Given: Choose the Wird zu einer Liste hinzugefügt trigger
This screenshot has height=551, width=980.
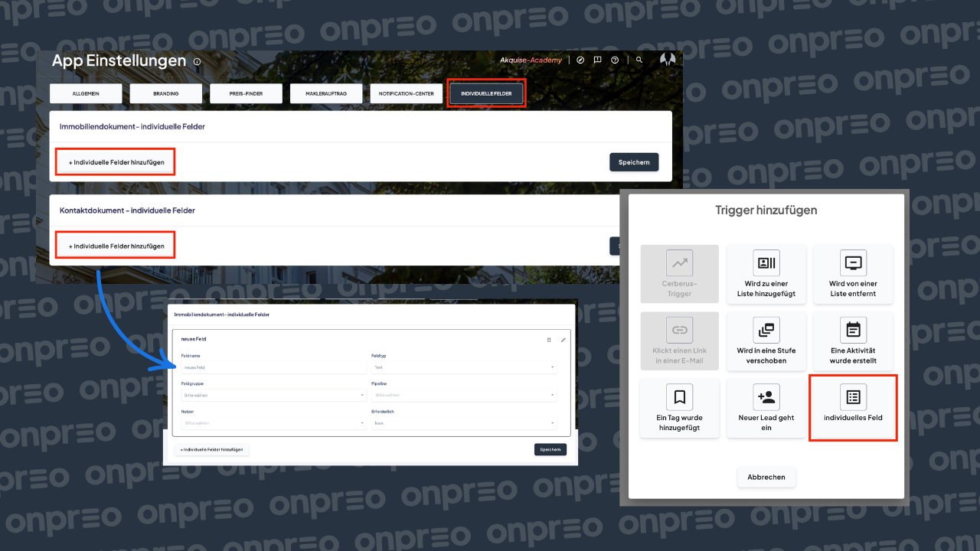Looking at the screenshot, I should 766,274.
